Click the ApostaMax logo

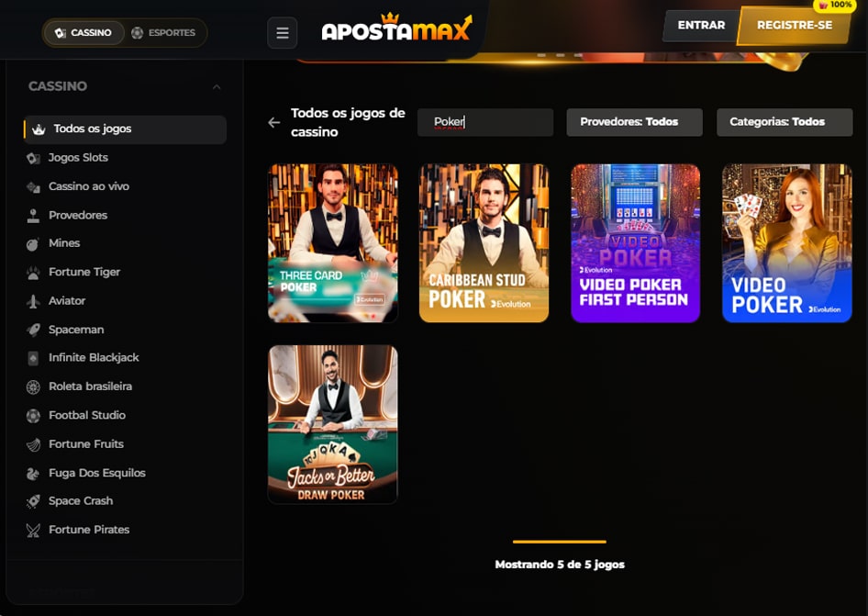pyautogui.click(x=397, y=28)
